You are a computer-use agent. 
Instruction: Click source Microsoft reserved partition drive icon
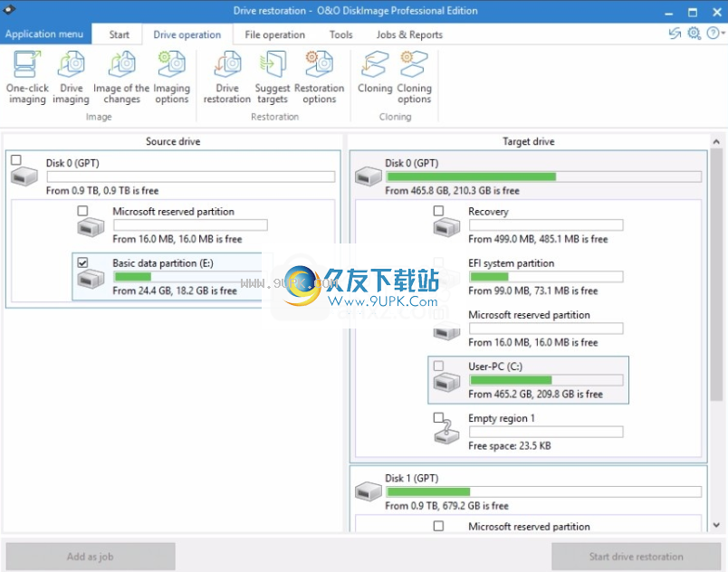tap(91, 227)
